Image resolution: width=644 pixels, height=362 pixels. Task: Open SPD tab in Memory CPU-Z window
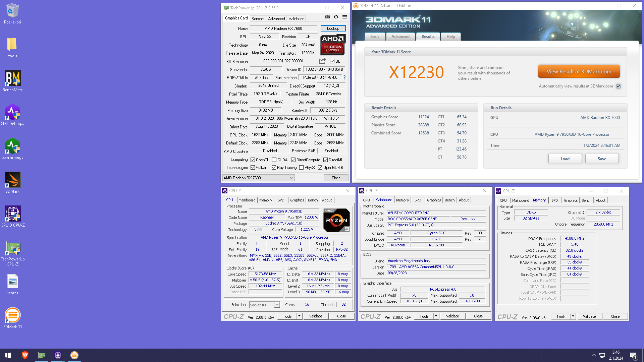(554, 200)
